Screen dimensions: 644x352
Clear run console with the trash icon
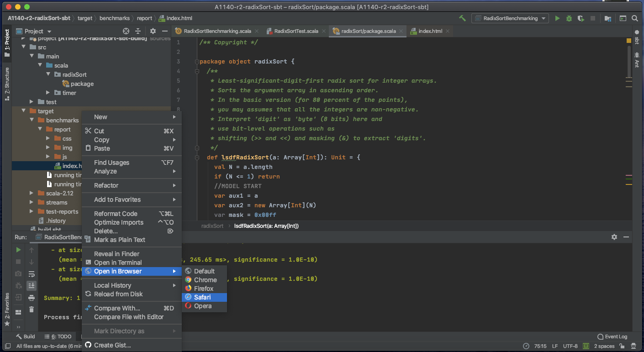click(x=31, y=310)
